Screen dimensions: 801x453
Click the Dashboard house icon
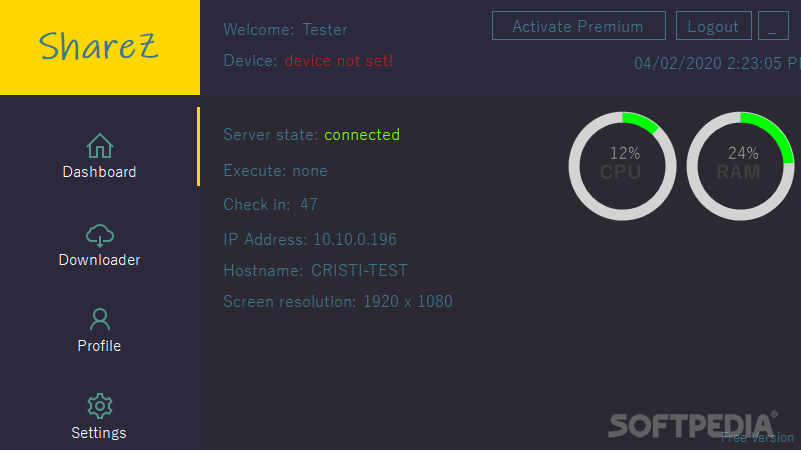click(100, 146)
